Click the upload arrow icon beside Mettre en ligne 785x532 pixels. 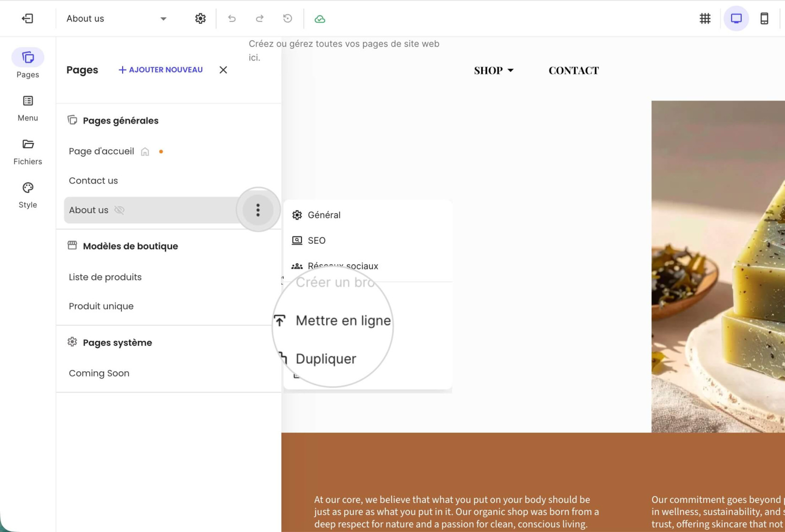click(x=280, y=320)
